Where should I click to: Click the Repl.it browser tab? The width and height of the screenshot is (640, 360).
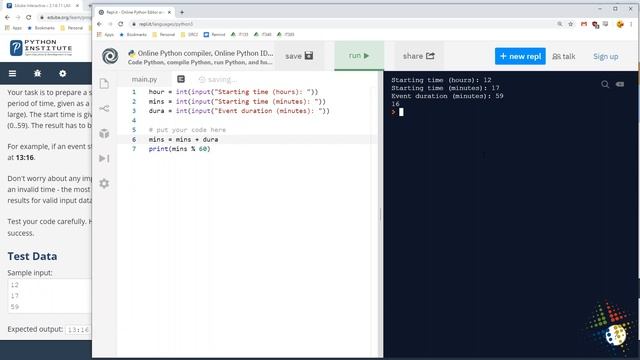(134, 12)
